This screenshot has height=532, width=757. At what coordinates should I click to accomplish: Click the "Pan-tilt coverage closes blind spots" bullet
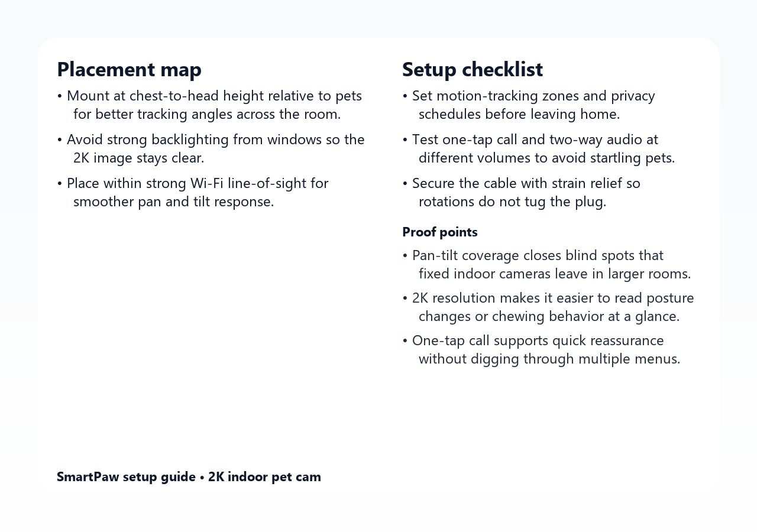(538, 255)
